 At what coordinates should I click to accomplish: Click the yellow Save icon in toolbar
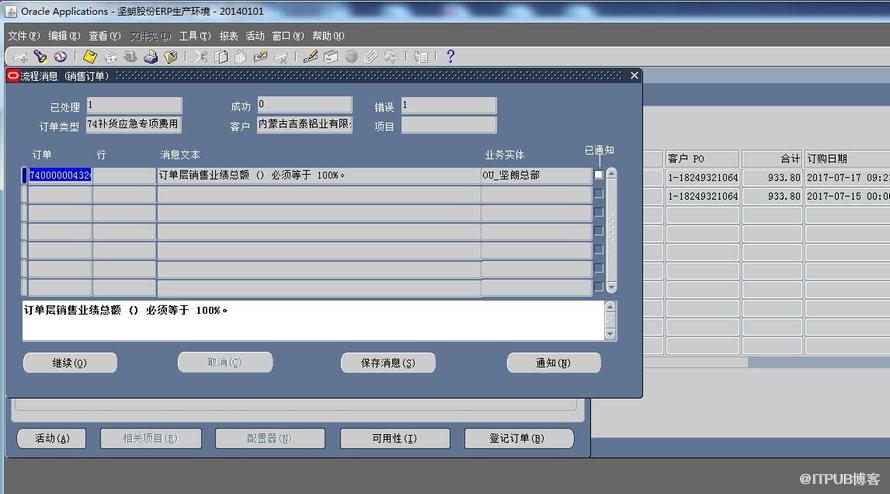tap(89, 57)
